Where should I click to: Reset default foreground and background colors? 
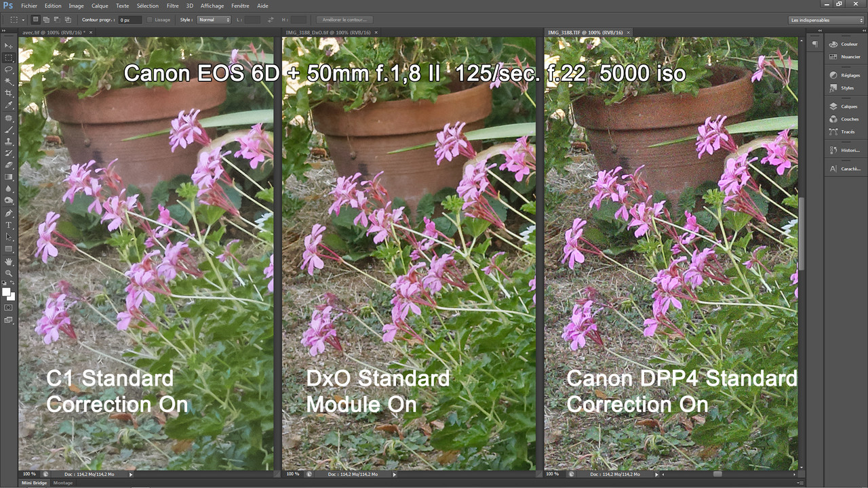(x=5, y=281)
